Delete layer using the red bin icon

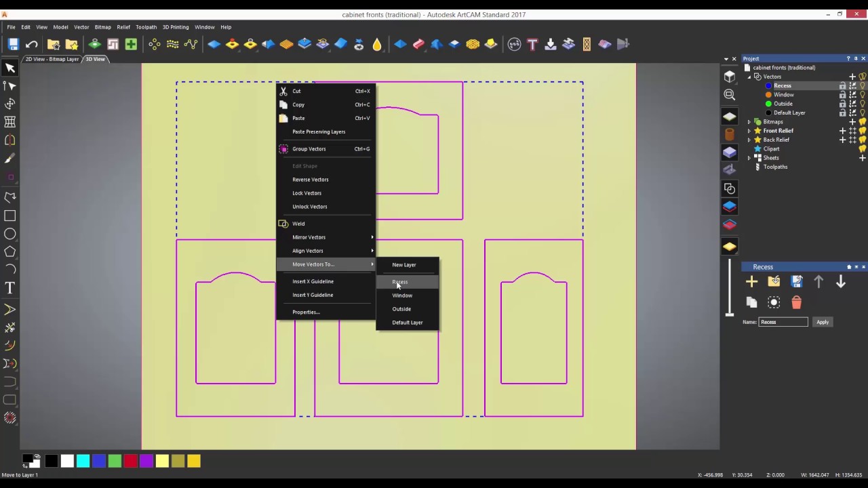(x=796, y=303)
